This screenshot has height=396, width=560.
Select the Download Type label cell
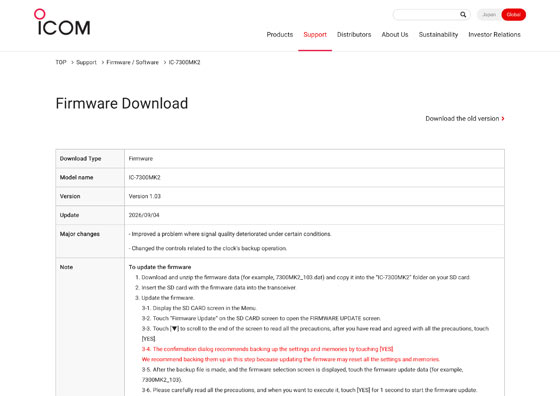[90, 159]
